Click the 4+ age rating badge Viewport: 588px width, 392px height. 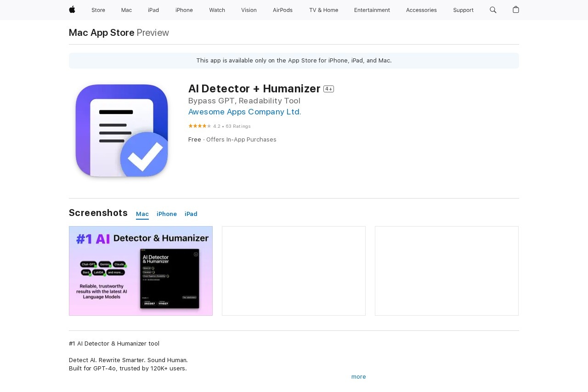328,89
